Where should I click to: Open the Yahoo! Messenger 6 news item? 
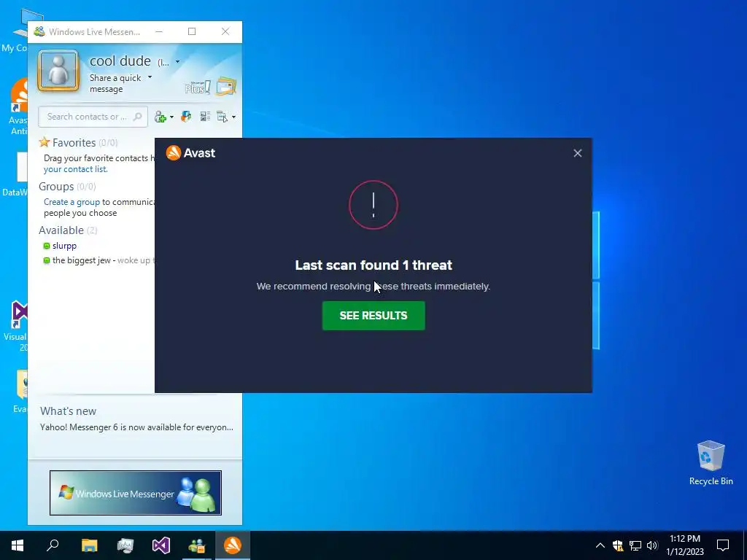[x=136, y=427]
